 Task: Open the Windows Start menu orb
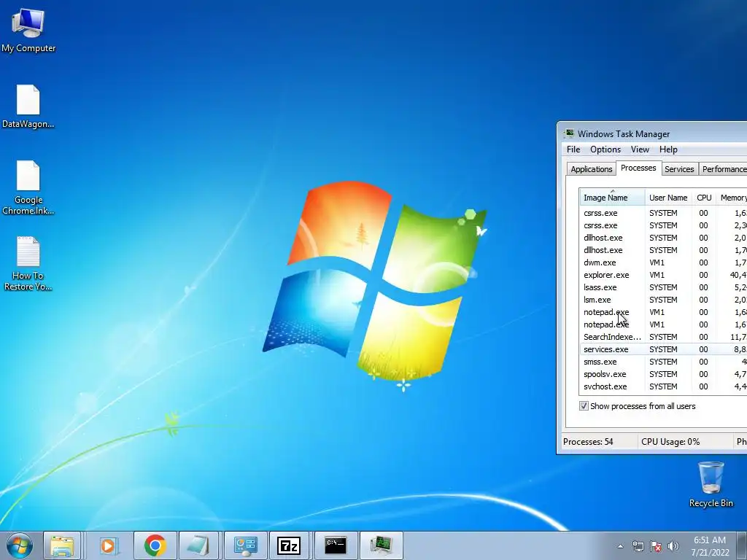(x=20, y=545)
